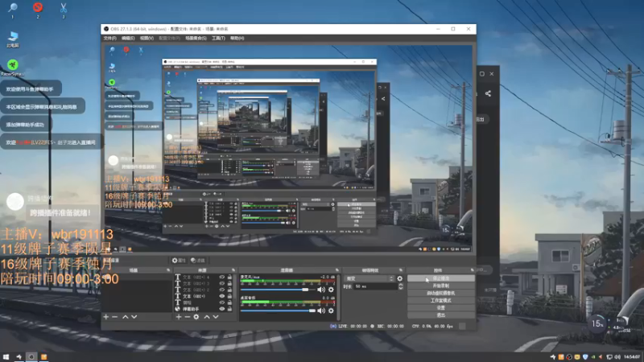This screenshot has width=644, height=362.
Task: Click 退出 exit button in controls
Action: tap(440, 315)
